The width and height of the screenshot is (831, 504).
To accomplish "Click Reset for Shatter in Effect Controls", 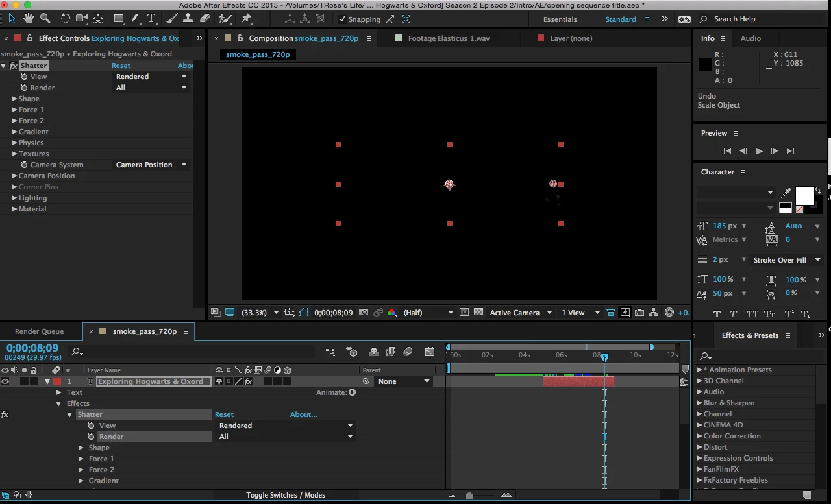I will coord(121,66).
